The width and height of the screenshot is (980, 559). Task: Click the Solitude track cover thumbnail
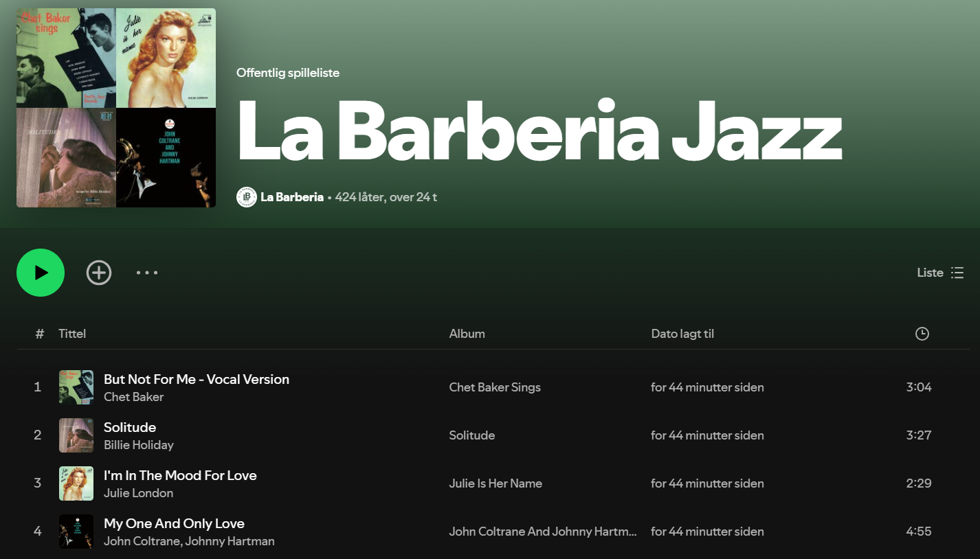coord(76,435)
